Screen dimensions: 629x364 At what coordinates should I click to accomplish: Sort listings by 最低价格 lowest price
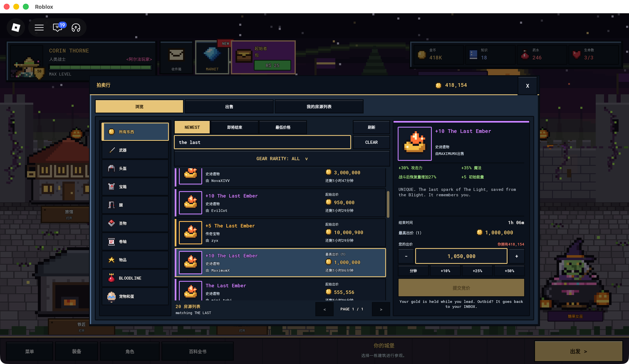click(x=283, y=127)
